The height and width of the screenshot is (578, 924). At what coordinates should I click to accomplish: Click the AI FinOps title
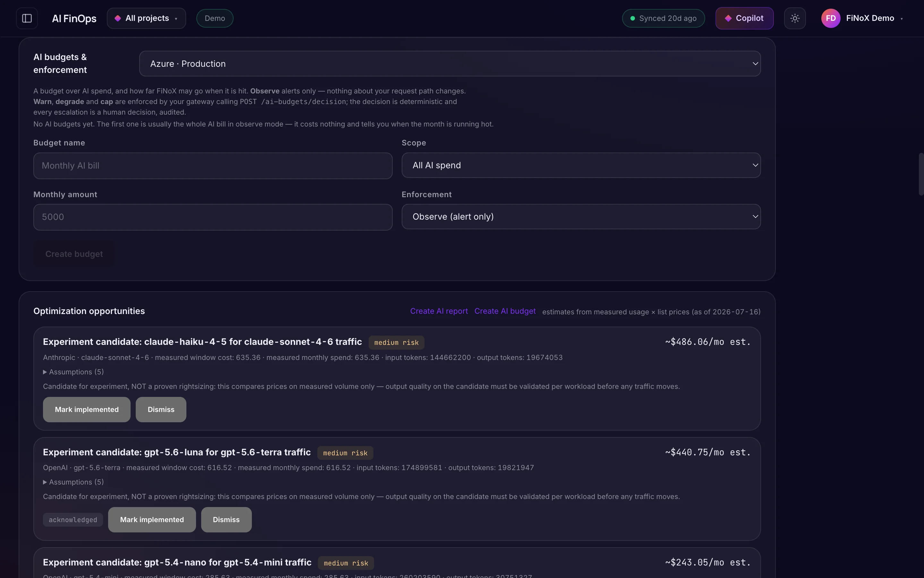[74, 18]
